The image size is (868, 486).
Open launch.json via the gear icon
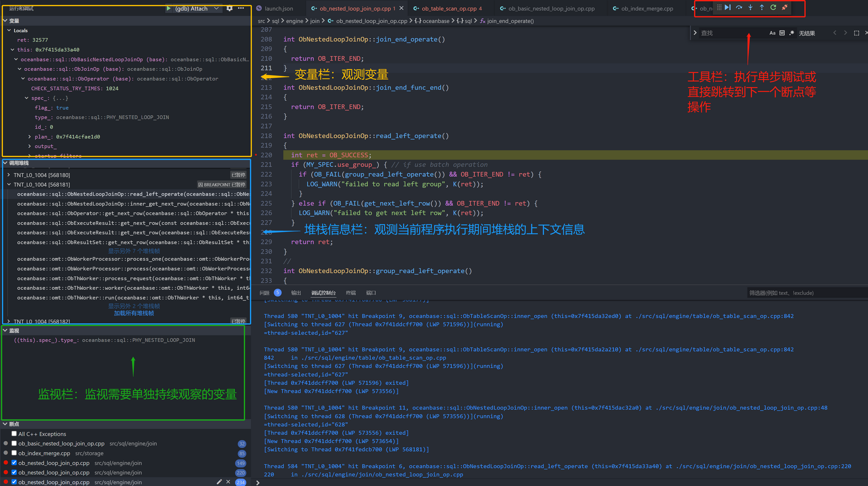[230, 8]
